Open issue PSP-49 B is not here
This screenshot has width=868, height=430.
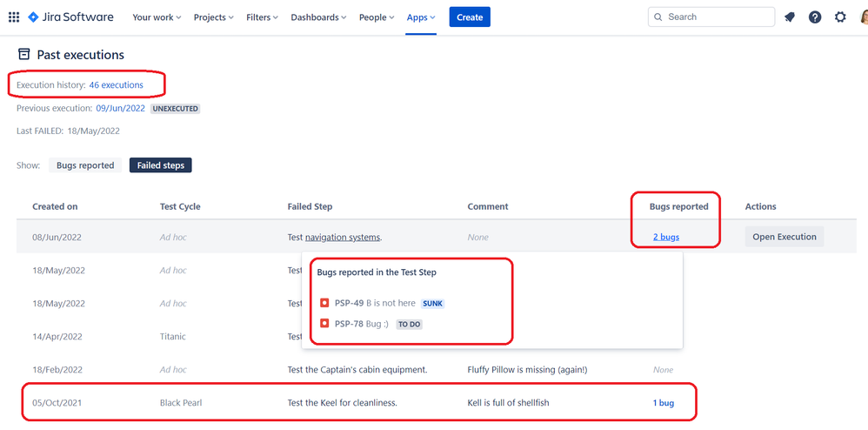[x=375, y=303]
